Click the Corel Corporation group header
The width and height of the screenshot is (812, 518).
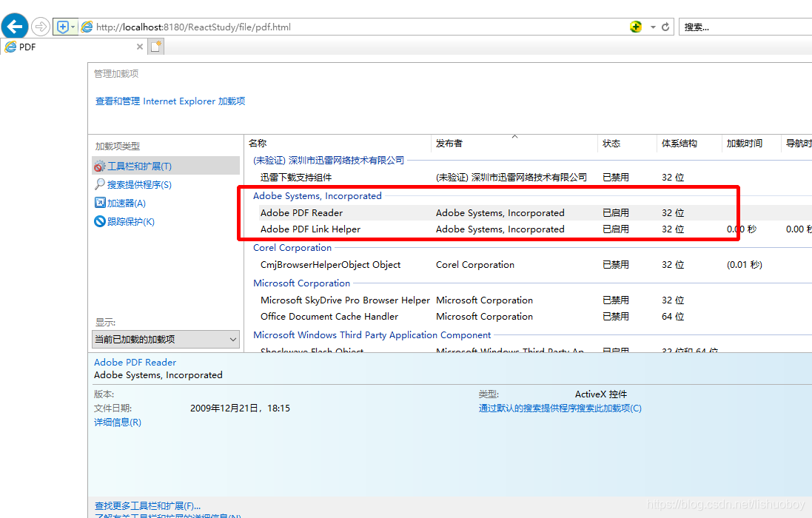292,248
